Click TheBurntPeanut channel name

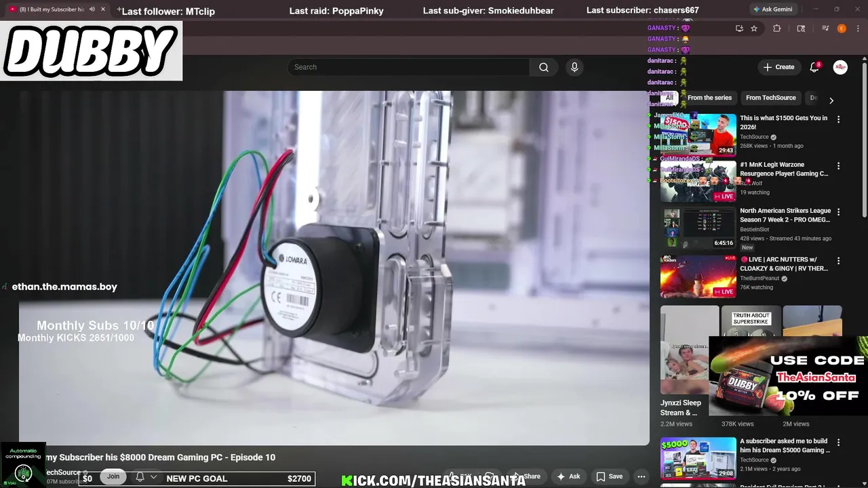759,278
